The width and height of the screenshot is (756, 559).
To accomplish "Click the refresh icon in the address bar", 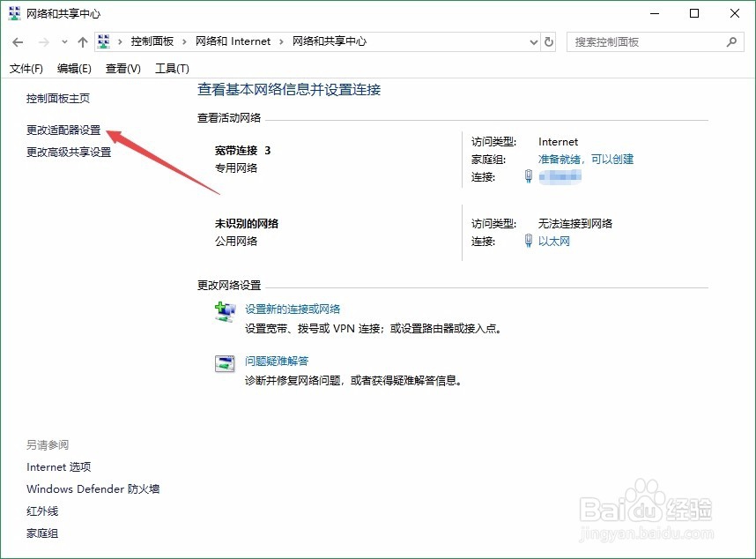I will click(x=548, y=41).
